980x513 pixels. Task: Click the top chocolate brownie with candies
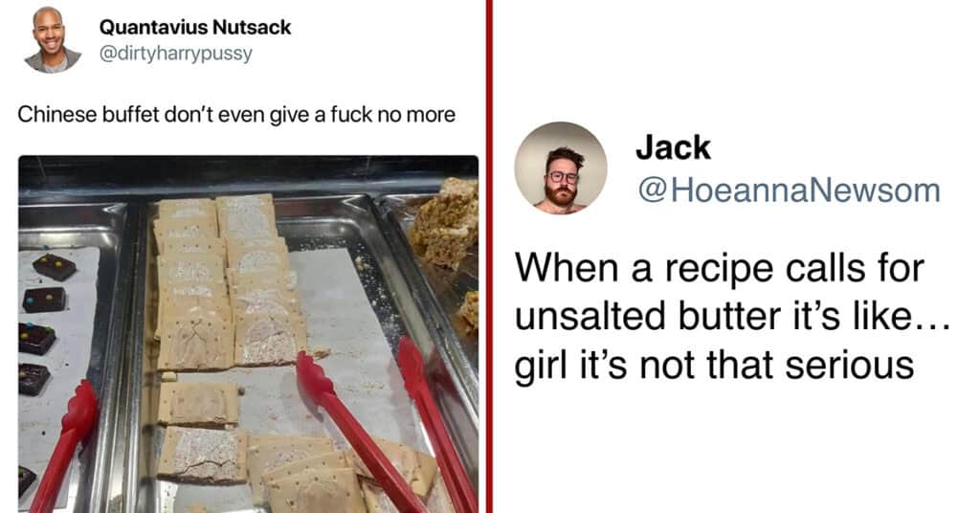click(x=55, y=266)
